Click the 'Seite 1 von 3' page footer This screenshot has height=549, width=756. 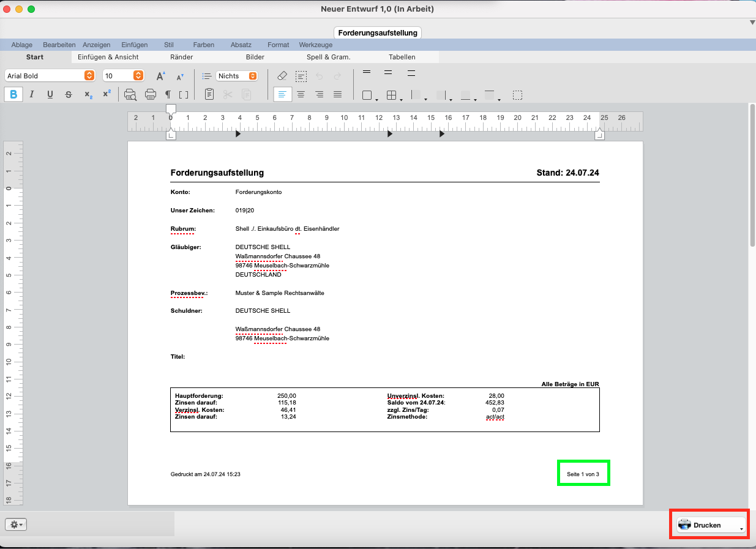click(583, 474)
